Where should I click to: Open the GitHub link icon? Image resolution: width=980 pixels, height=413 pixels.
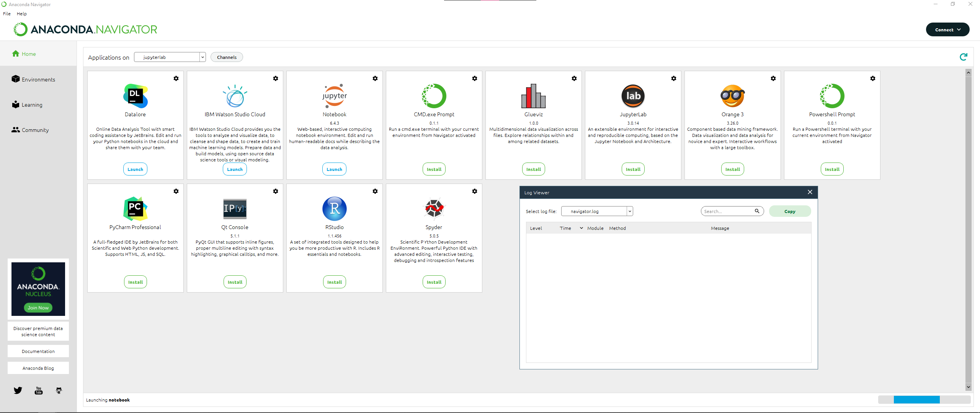tap(59, 390)
